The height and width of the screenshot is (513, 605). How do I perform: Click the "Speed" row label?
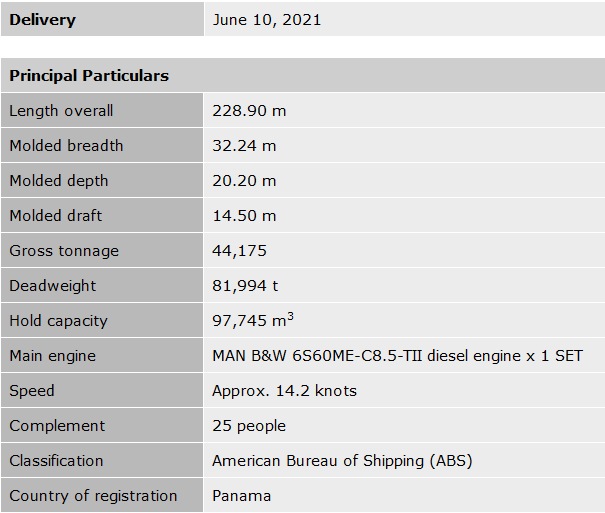pos(32,391)
